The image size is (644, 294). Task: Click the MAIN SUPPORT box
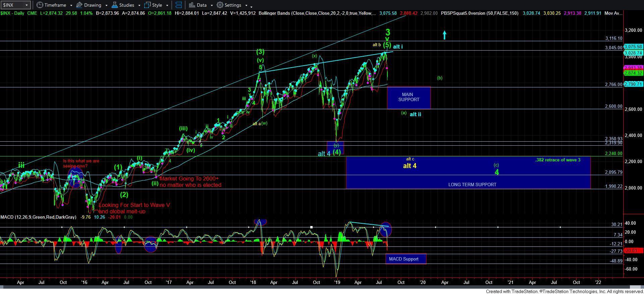(x=409, y=98)
